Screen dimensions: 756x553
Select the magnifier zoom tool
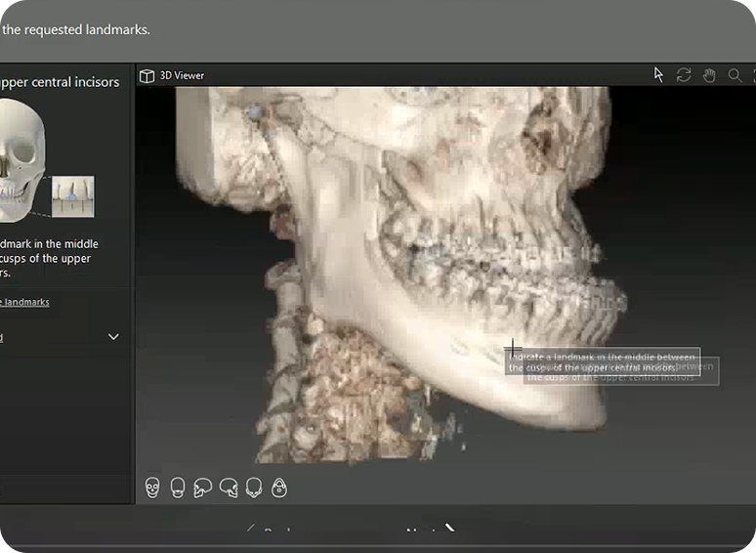point(735,75)
